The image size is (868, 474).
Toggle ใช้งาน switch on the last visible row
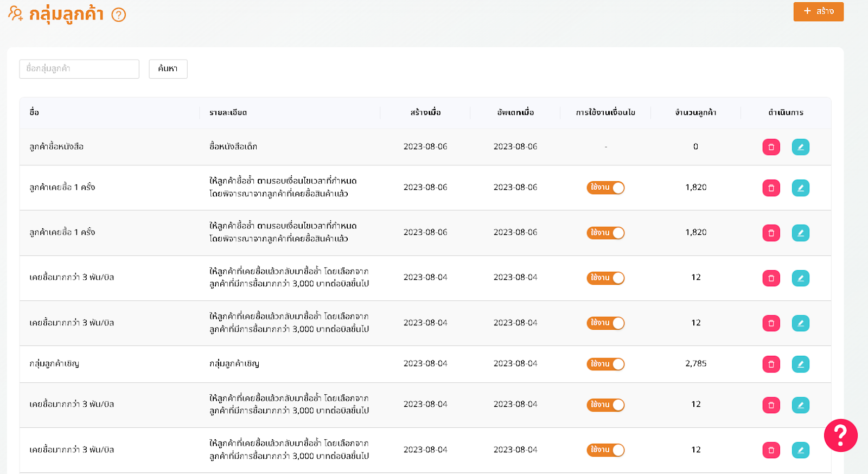point(605,450)
